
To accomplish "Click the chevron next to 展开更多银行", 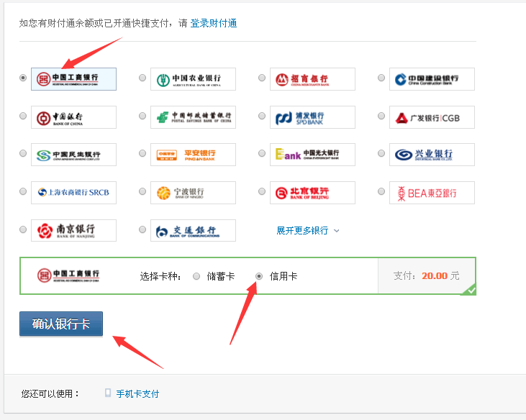I will tap(337, 231).
